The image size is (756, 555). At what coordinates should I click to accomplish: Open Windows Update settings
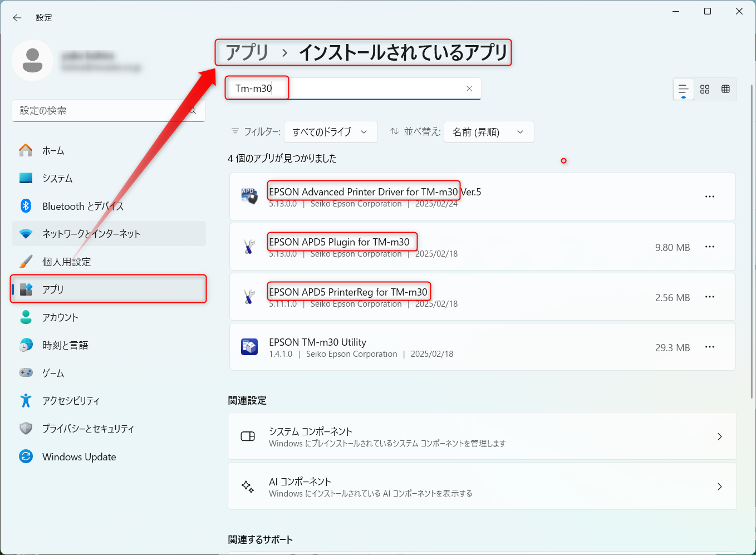(x=109, y=456)
